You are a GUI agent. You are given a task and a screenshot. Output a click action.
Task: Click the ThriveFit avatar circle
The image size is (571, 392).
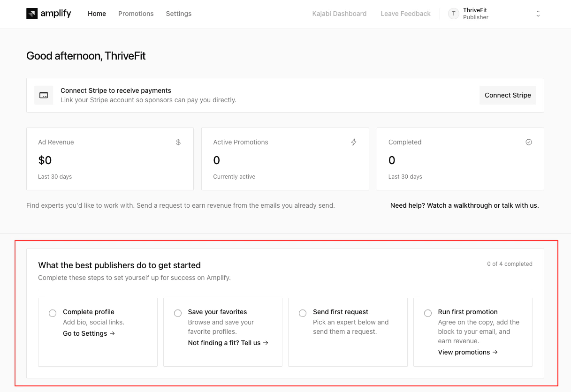[x=454, y=14]
